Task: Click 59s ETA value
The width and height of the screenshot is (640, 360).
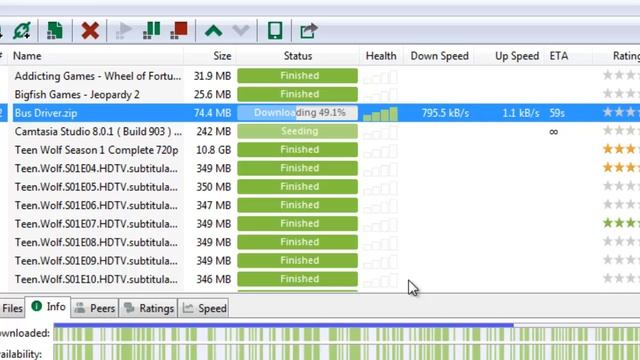Action: [557, 113]
